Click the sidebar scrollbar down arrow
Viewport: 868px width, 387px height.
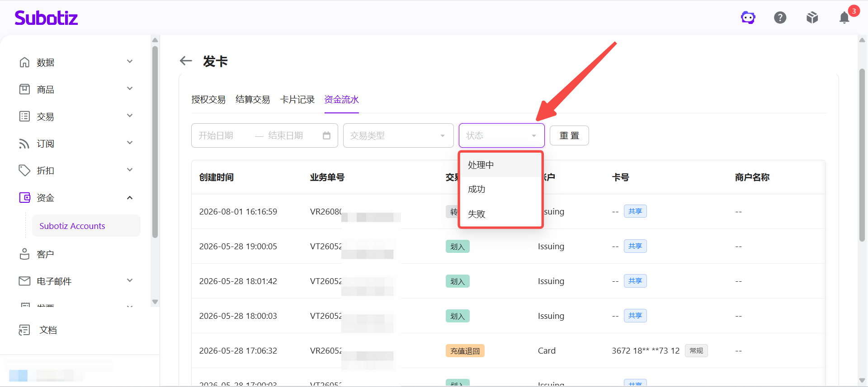coord(155,302)
